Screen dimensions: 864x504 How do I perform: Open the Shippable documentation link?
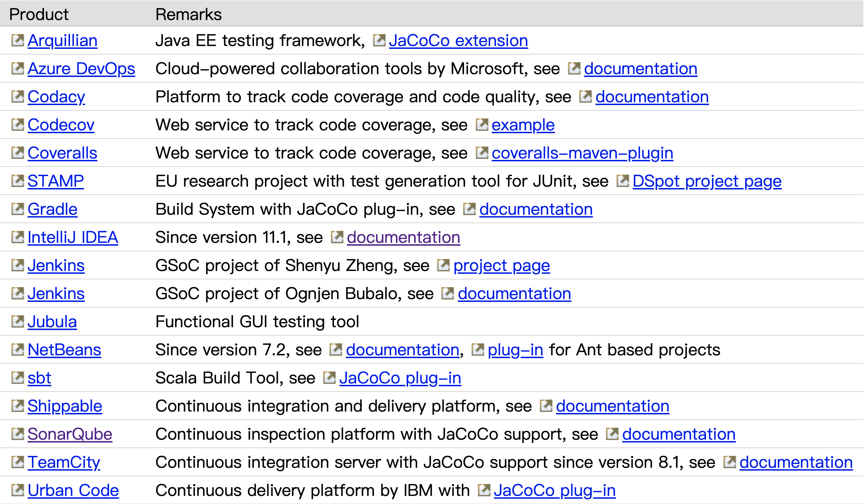coord(612,406)
